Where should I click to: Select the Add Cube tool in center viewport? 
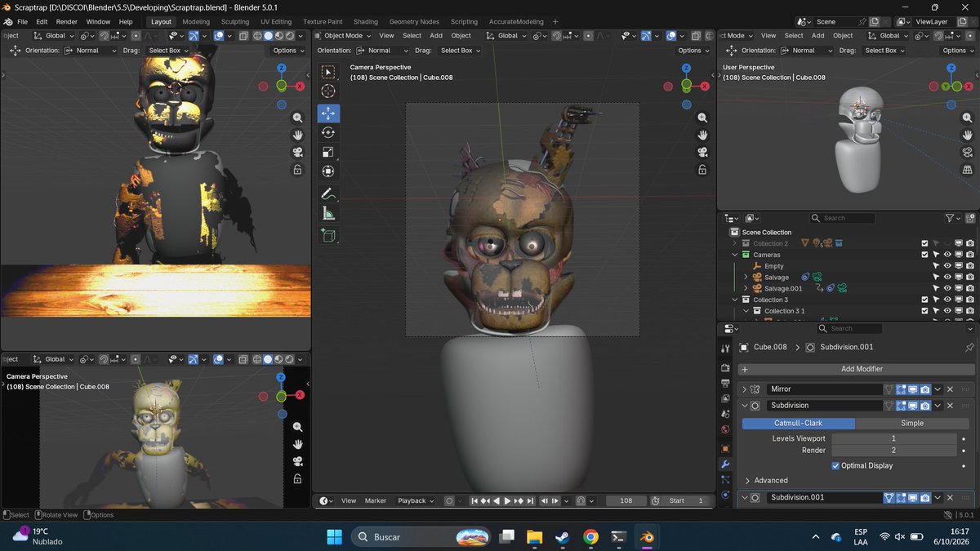[328, 236]
